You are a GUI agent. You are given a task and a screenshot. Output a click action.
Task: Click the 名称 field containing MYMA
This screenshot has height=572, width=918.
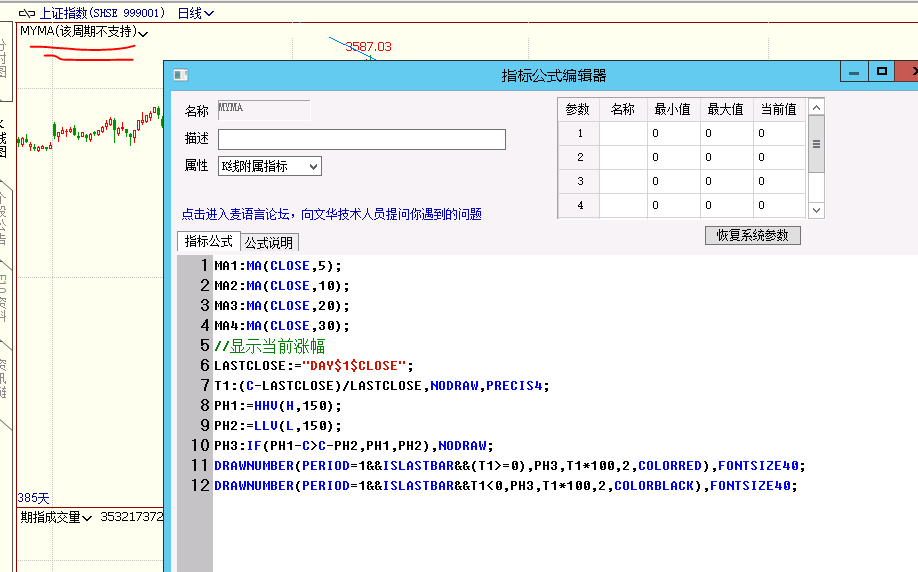pos(263,110)
